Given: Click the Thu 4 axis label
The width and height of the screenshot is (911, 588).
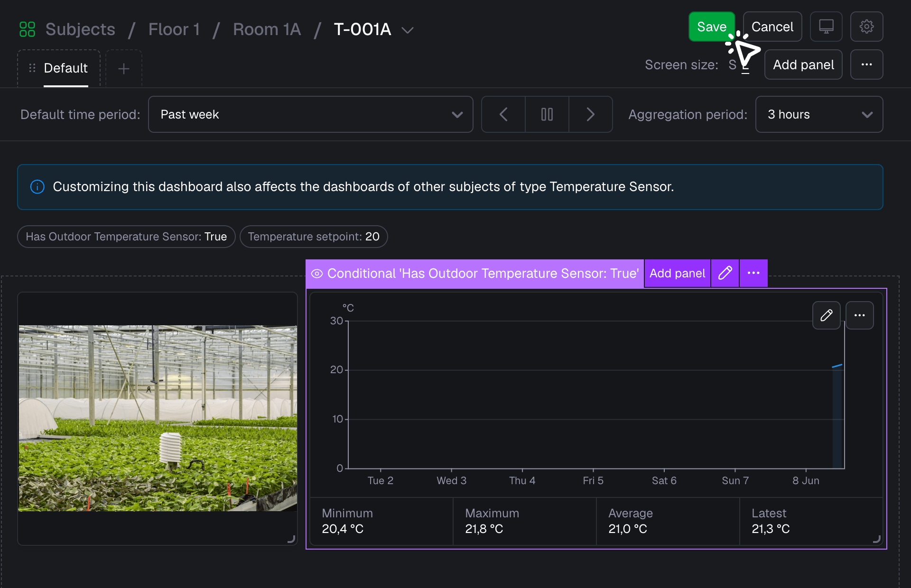Looking at the screenshot, I should [522, 480].
